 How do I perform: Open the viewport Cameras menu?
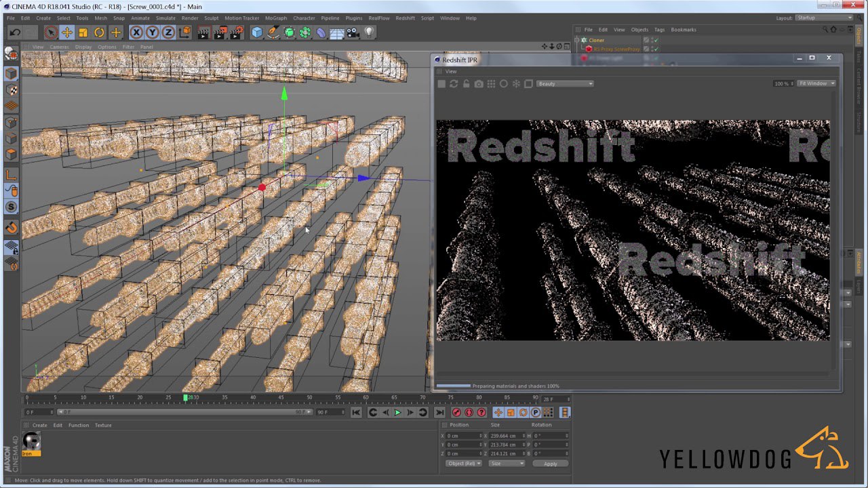coord(59,47)
